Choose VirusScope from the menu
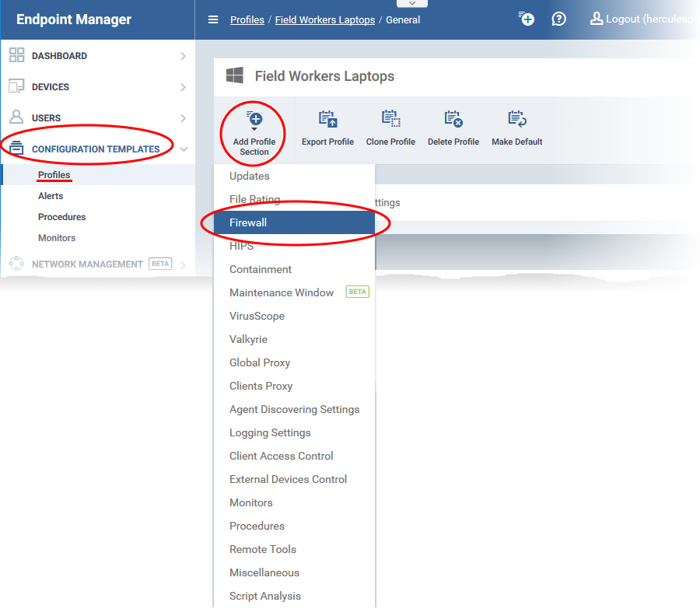The width and height of the screenshot is (700, 609). [294, 316]
